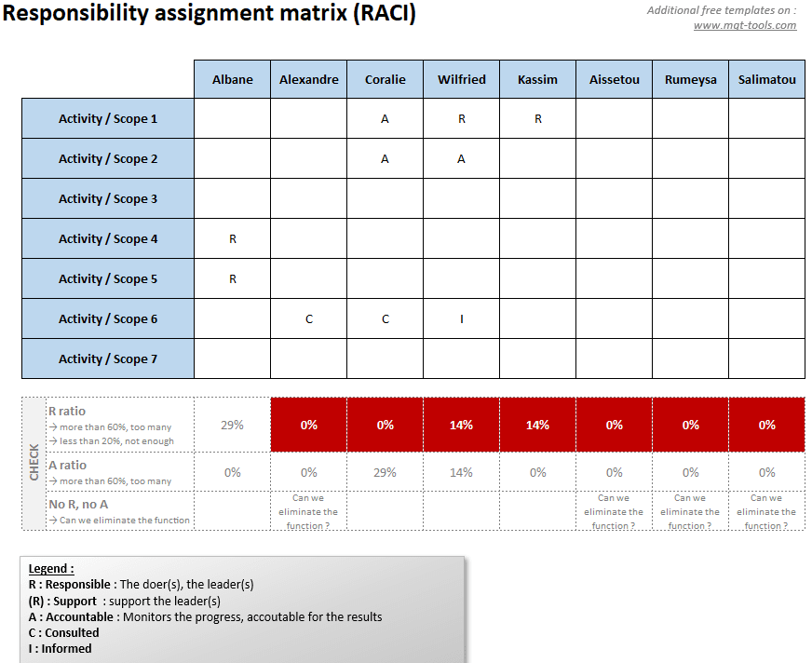Click the Additional free templates text
812x663 pixels.
click(x=721, y=10)
